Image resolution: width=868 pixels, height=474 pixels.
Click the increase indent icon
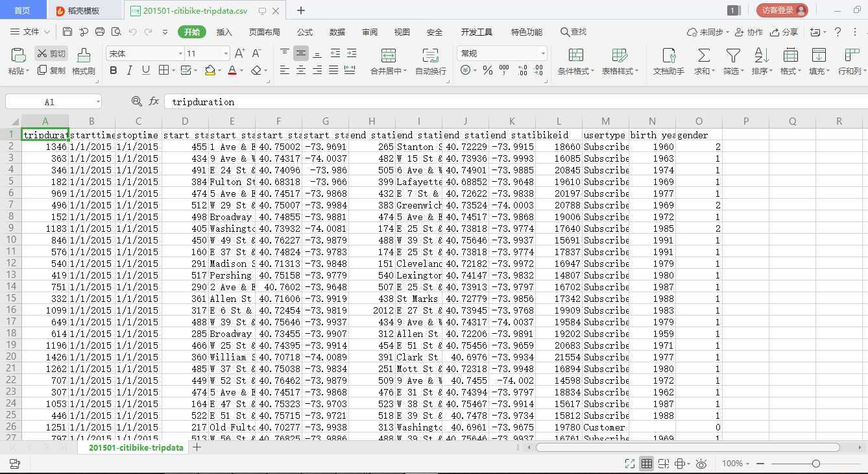(352, 53)
